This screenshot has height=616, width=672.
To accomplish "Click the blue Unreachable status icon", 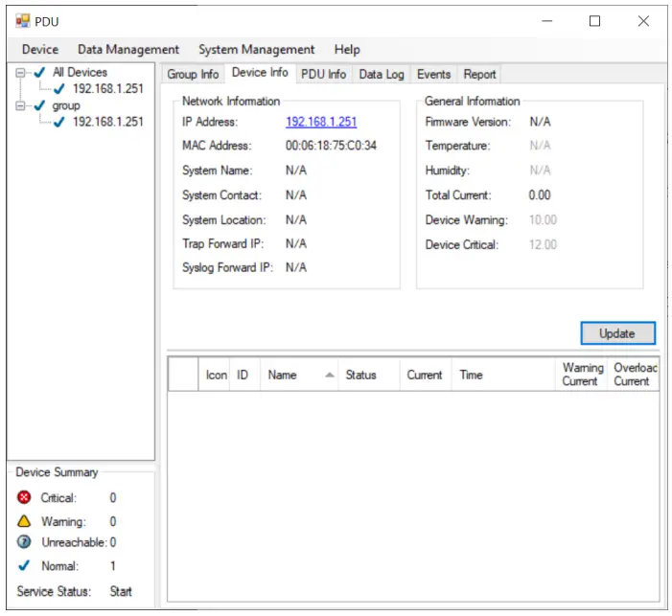I will (x=25, y=543).
